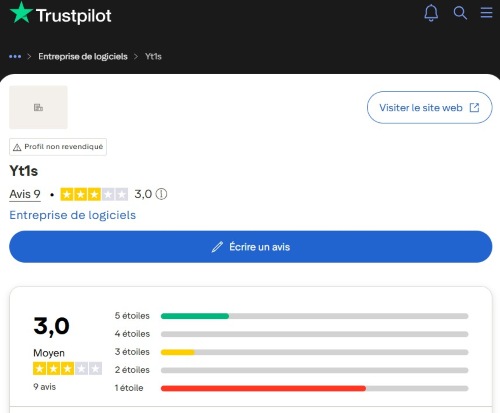Open the hamburger menu
Screen dimensions: 500x413
pyautogui.click(x=486, y=13)
